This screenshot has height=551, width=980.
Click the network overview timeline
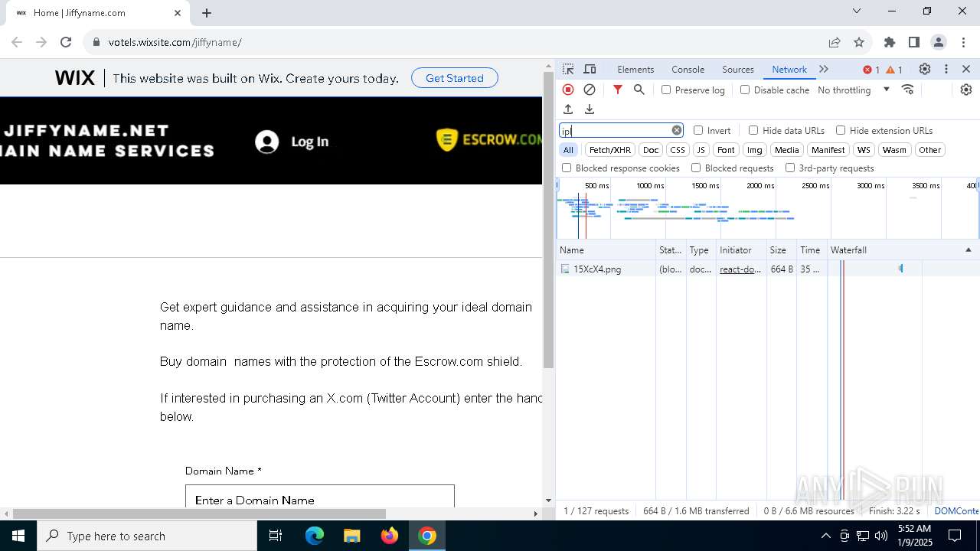[768, 208]
